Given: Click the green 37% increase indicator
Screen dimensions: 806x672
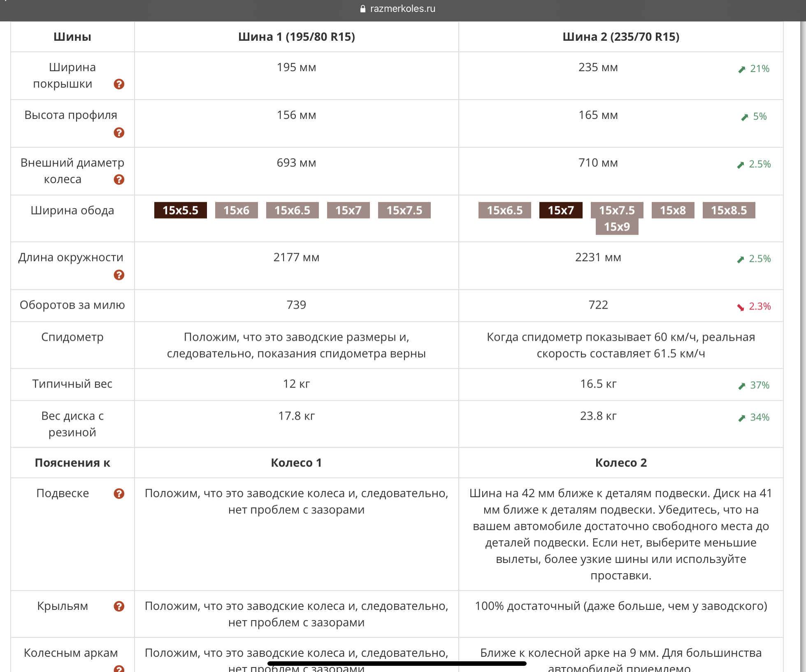Looking at the screenshot, I should (x=754, y=386).
